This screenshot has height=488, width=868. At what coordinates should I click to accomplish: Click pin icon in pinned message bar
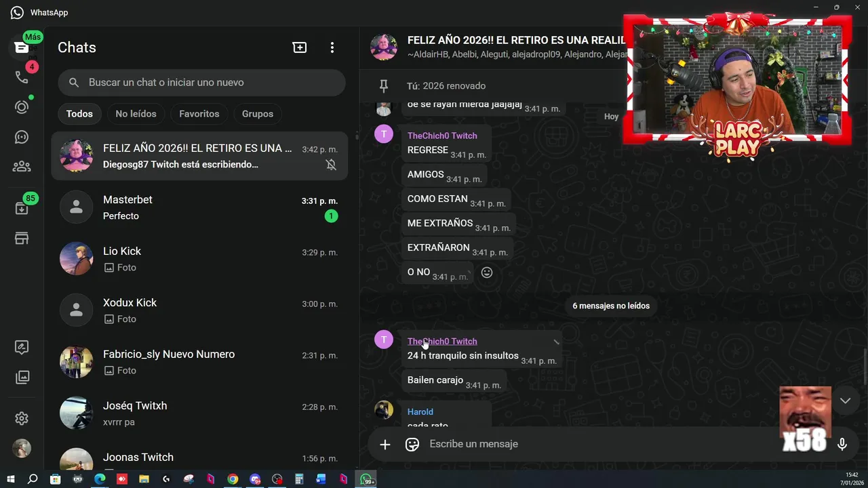384,86
